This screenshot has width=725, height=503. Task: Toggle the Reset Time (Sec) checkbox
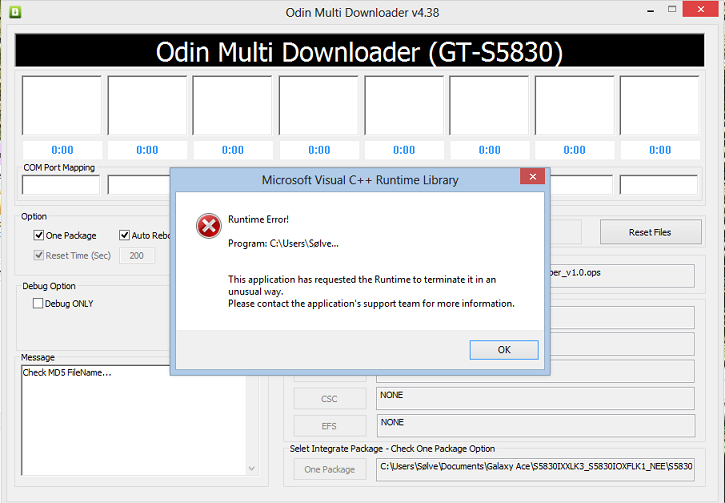39,255
